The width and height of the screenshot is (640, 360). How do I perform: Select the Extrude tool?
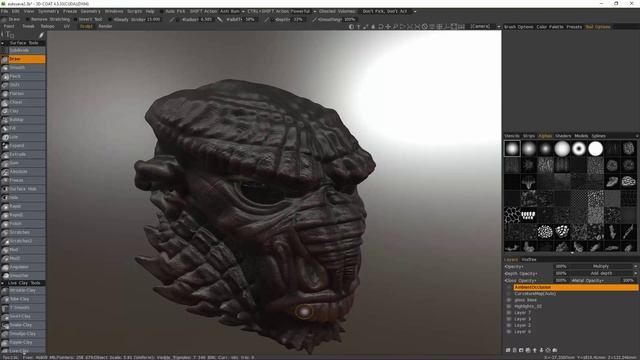(x=23, y=154)
